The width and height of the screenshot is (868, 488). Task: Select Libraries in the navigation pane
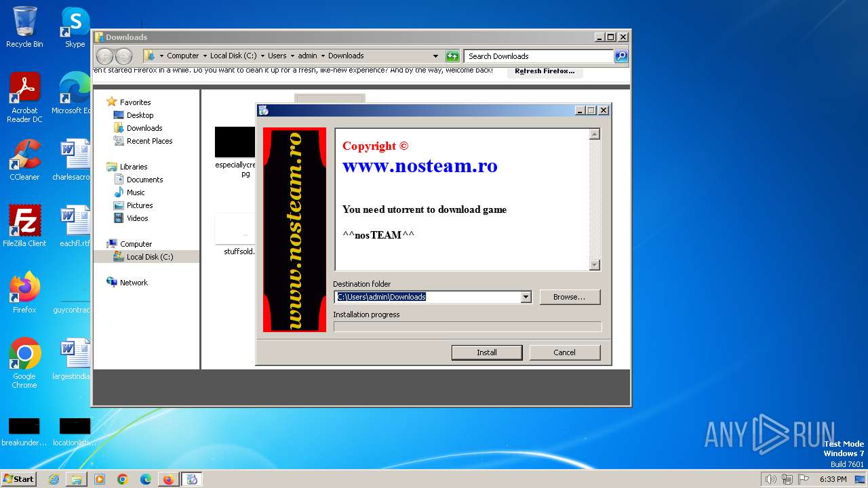[134, 167]
